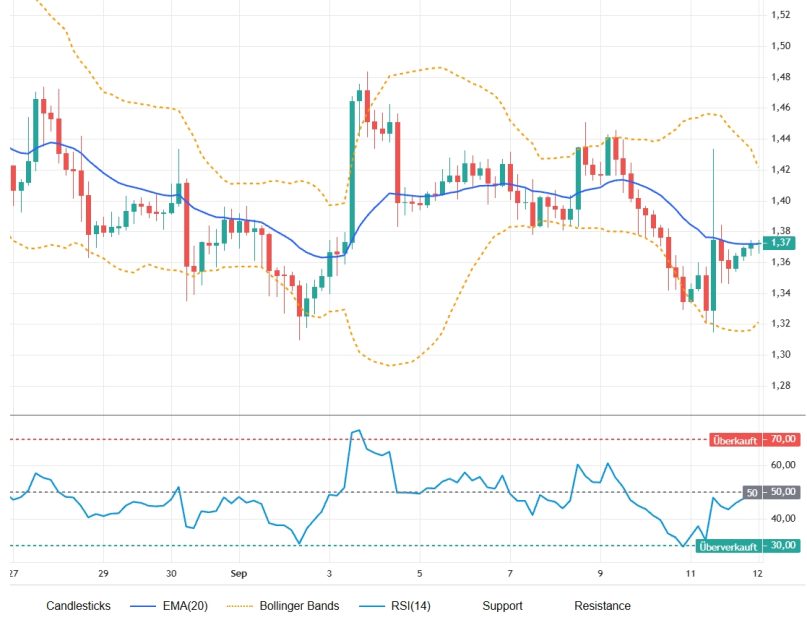Click the RSI(14) legend line swatch
807x620 pixels.
372,606
